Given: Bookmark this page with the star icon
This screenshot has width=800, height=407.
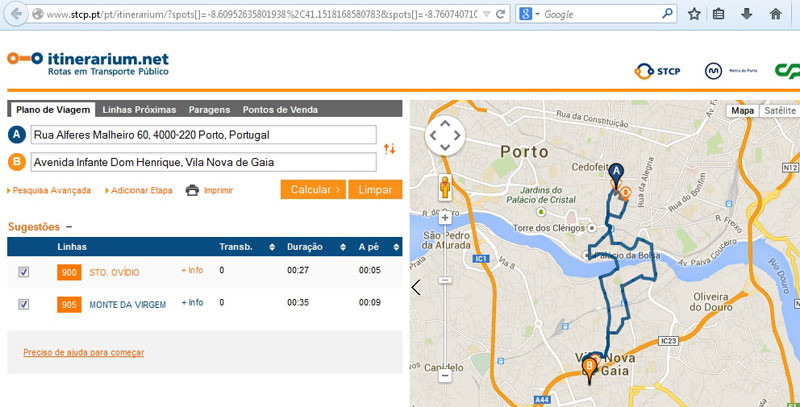Looking at the screenshot, I should coord(694,14).
